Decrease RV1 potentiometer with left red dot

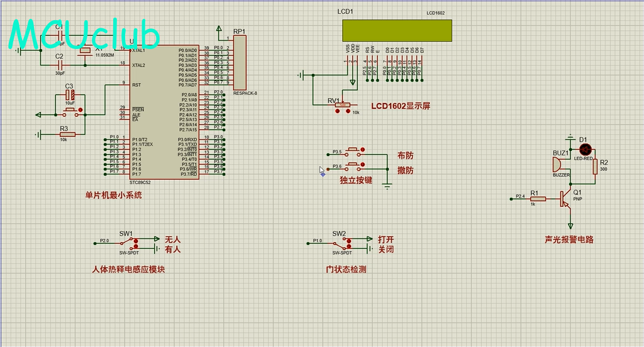[338, 111]
